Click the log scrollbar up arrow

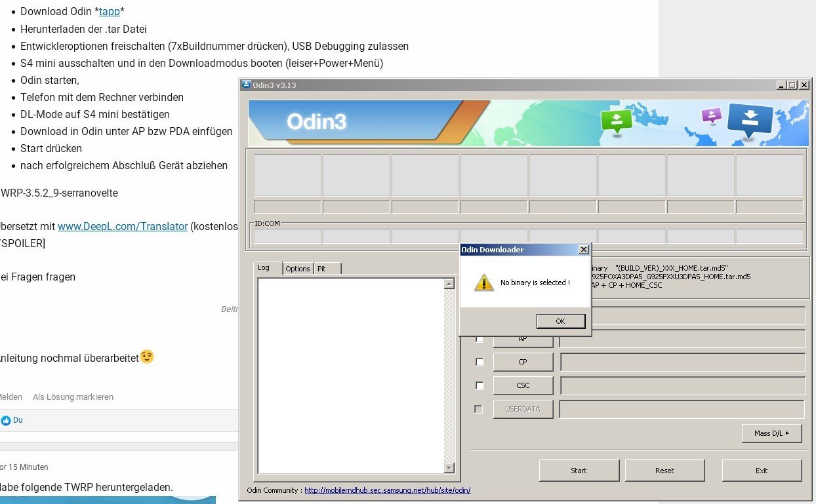(x=449, y=284)
